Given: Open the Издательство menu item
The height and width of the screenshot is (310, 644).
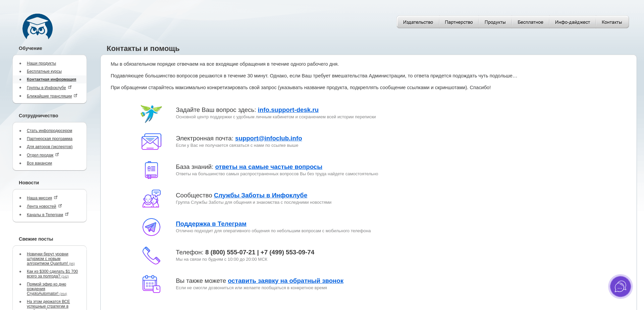Looking at the screenshot, I should point(418,22).
